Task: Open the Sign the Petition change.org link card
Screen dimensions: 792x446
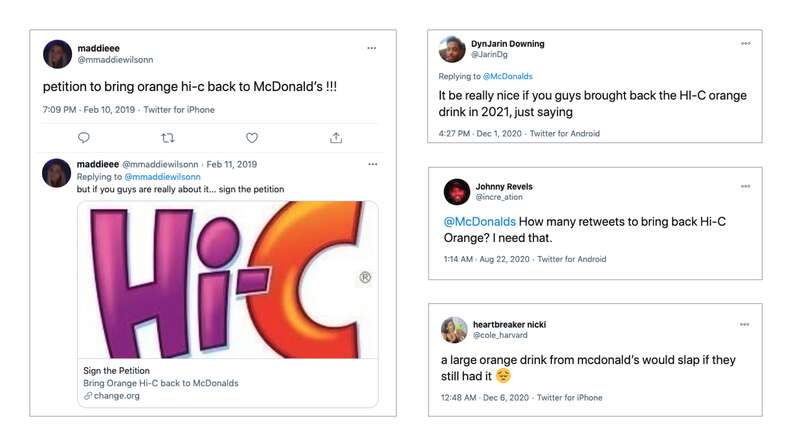Action: tap(229, 383)
